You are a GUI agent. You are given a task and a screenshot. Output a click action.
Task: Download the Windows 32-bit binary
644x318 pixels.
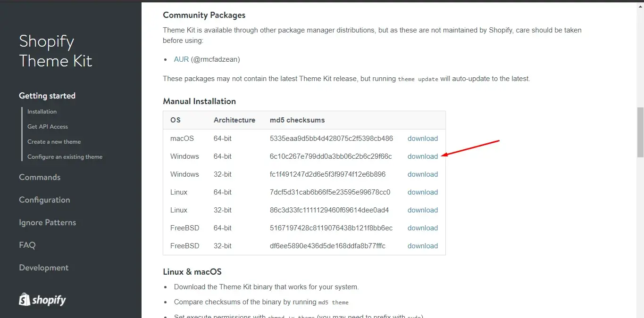[422, 174]
